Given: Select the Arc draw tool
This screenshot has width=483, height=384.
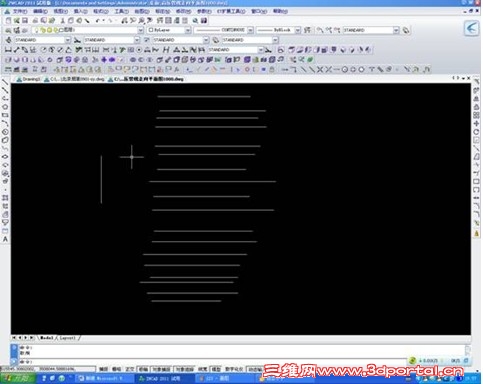Looking at the screenshot, I should [5, 124].
